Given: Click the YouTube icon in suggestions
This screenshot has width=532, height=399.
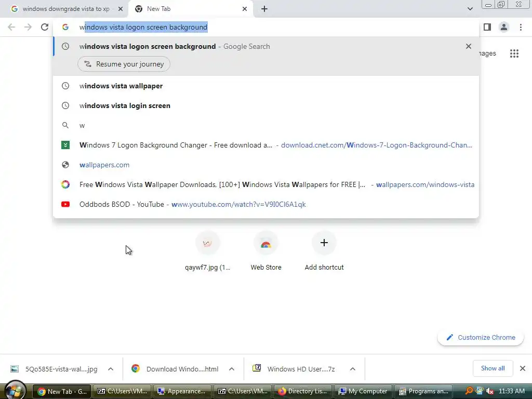Looking at the screenshot, I should [65, 204].
